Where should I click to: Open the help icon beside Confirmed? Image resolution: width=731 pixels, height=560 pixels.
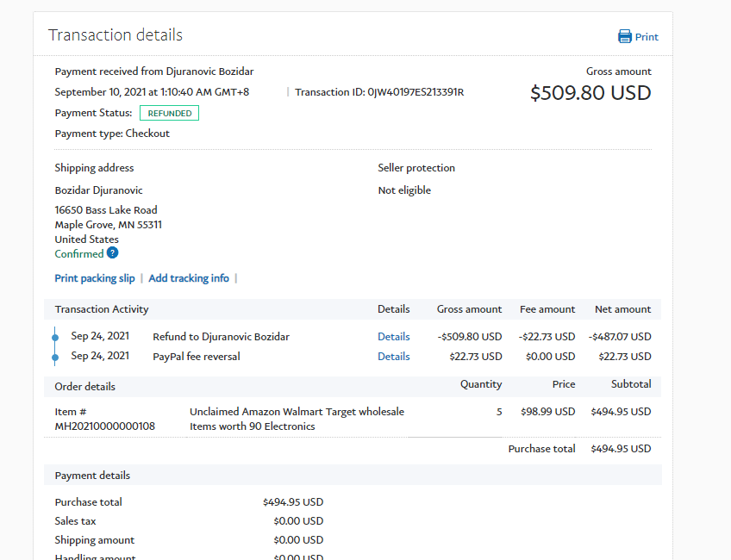pos(112,253)
